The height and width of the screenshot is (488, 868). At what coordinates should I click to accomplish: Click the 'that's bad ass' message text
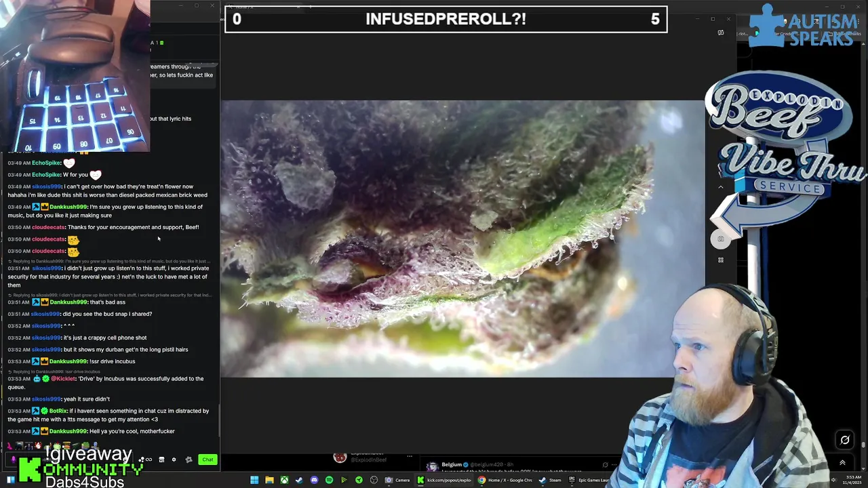107,302
